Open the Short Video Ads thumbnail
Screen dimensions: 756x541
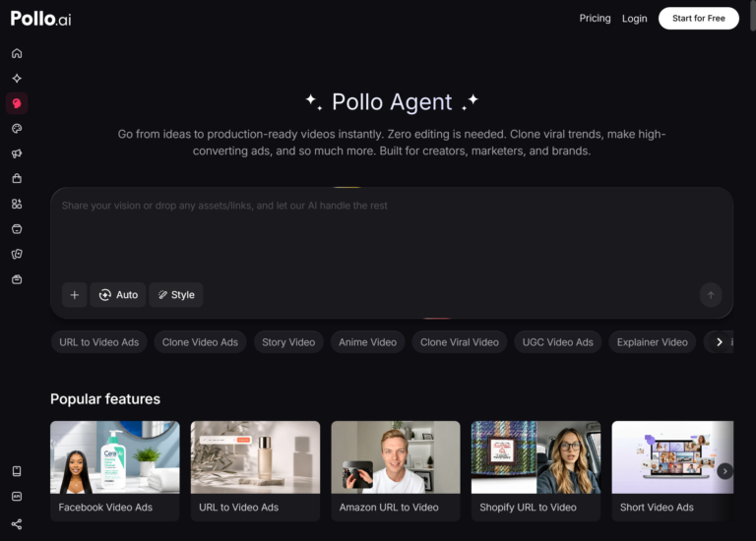(x=672, y=457)
